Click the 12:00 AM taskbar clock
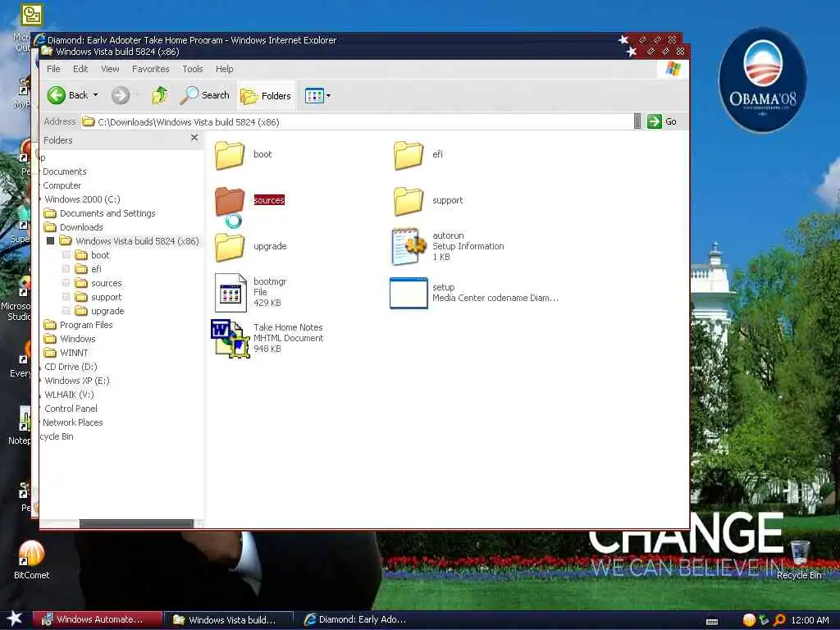Viewport: 840px width, 630px height. coord(810,620)
